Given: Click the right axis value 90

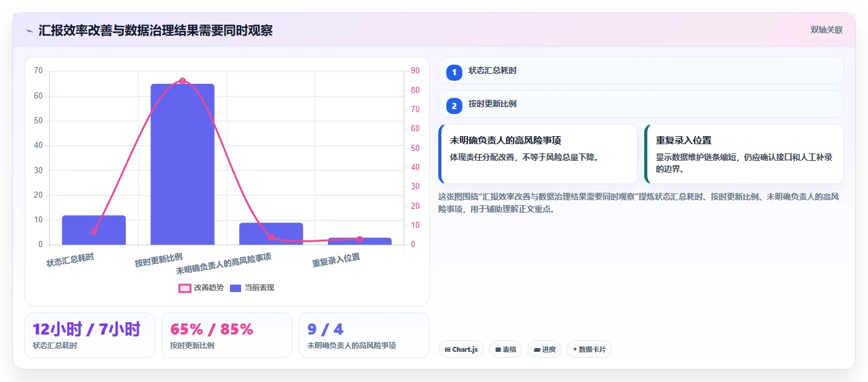Looking at the screenshot, I should (x=415, y=71).
